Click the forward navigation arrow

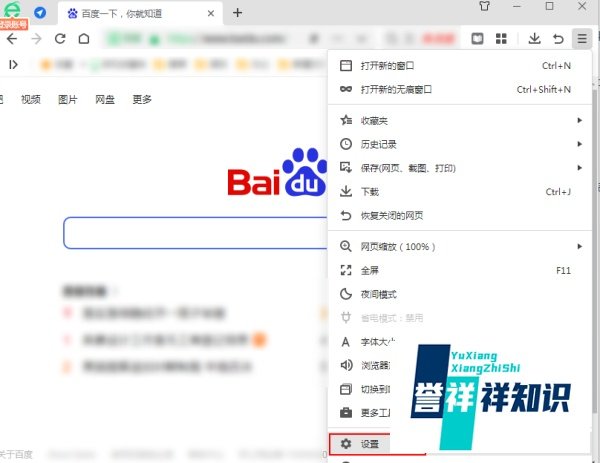click(36, 39)
